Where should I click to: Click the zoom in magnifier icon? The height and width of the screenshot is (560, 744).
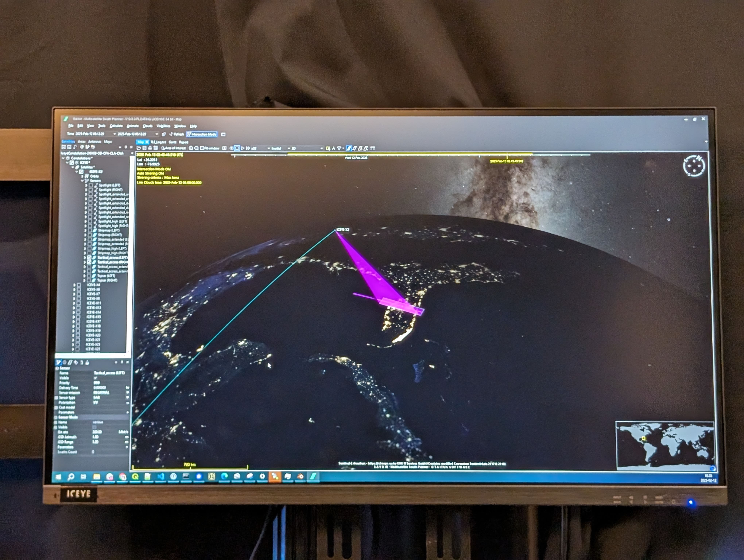(x=191, y=148)
